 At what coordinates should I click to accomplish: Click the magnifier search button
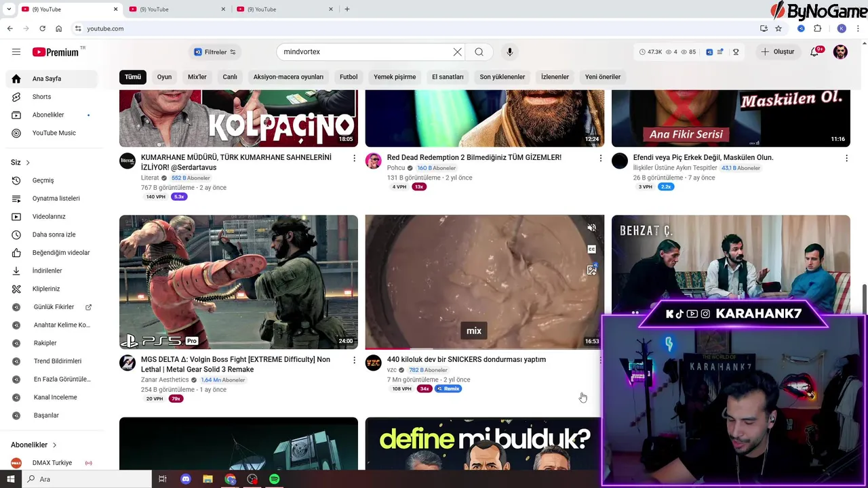pyautogui.click(x=479, y=52)
